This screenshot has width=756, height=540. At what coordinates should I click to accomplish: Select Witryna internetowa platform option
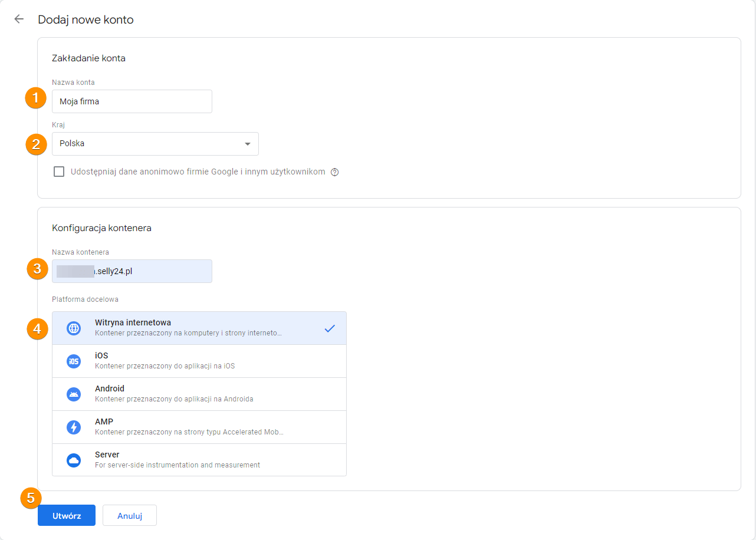[199, 328]
